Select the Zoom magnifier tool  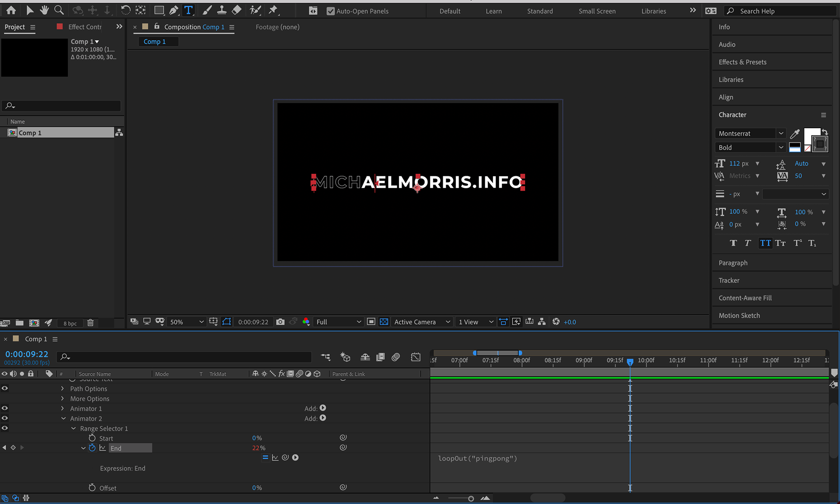point(59,10)
